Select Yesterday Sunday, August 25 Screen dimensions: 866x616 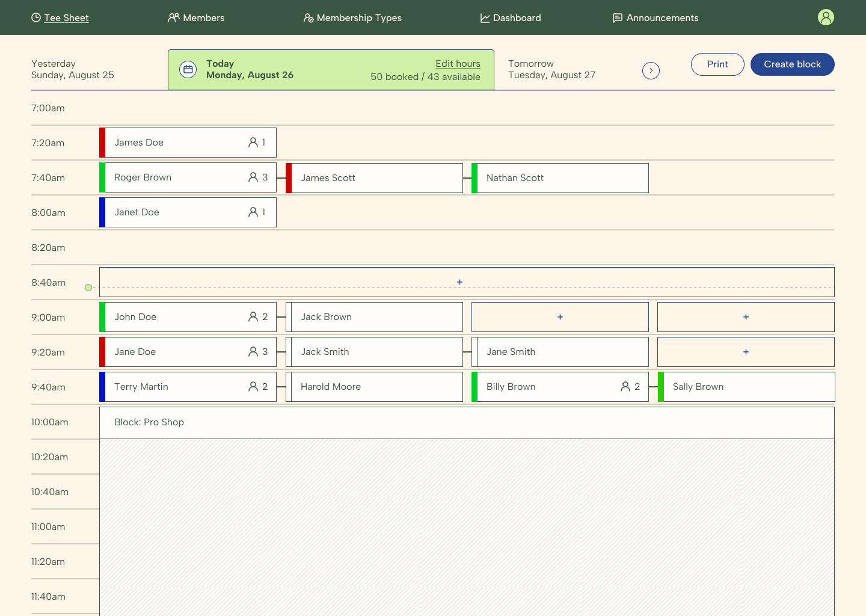(x=73, y=69)
